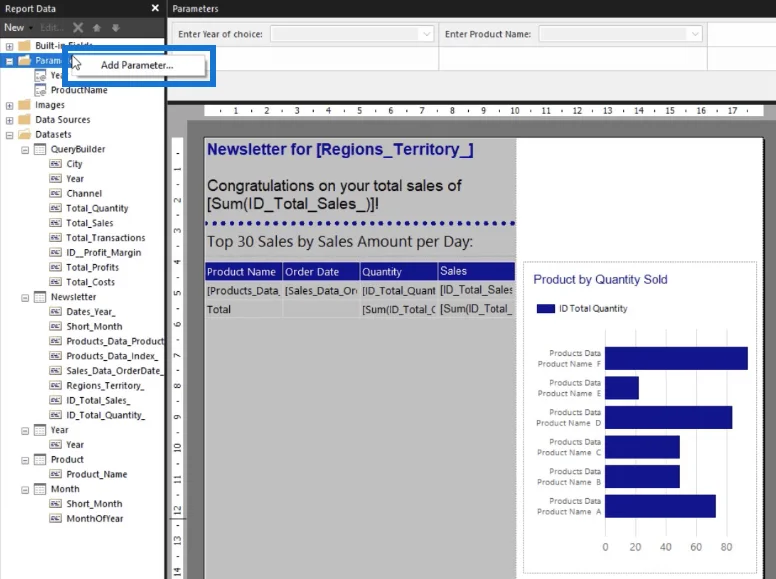
Task: Select the Total row label cell
Action: click(243, 309)
